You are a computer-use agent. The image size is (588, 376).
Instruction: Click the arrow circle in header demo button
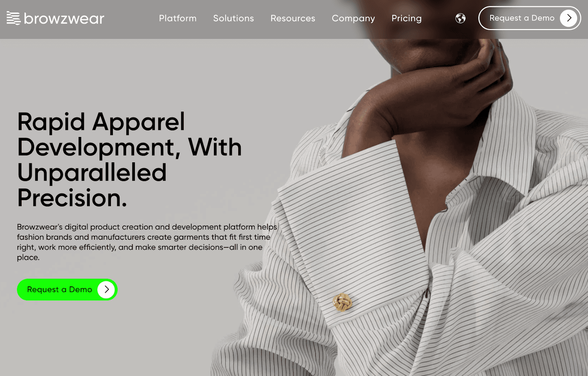tap(569, 18)
